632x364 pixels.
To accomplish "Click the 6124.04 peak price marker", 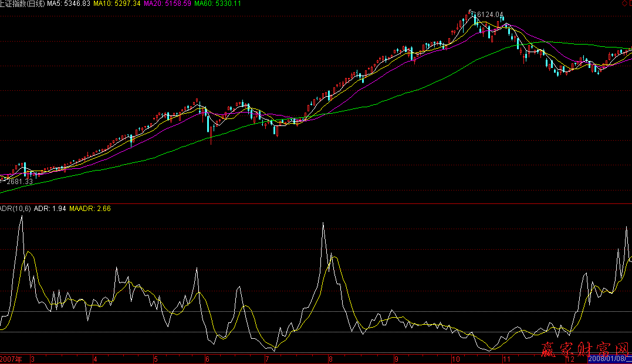I will pos(487,15).
